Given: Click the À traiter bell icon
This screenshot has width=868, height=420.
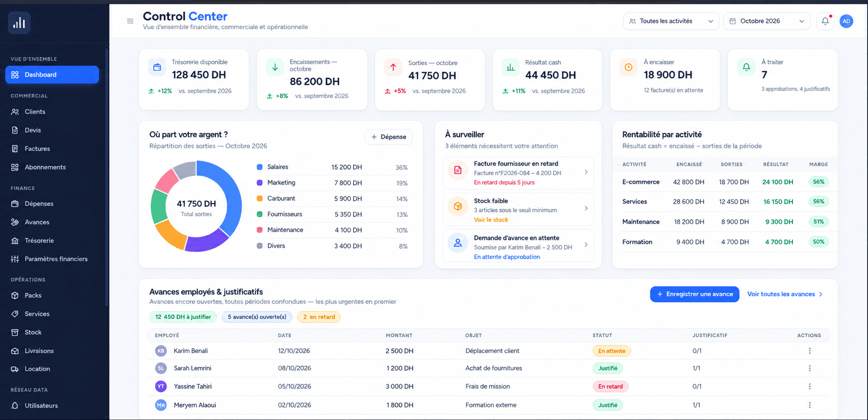Looking at the screenshot, I should (746, 67).
